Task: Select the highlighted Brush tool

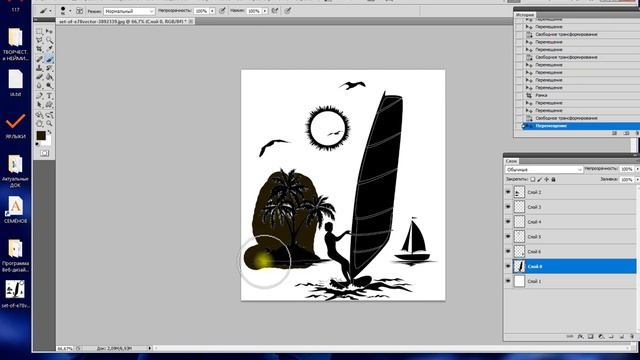Action: click(x=49, y=59)
